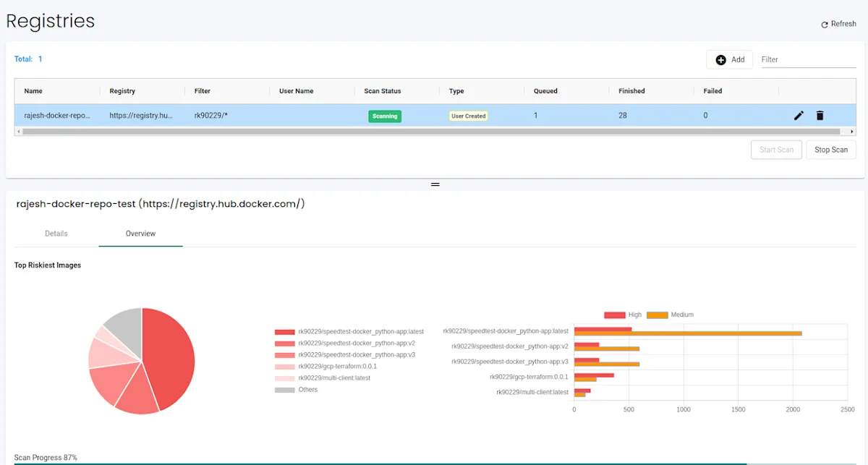Click the long Medium bar for python-app:latest

(x=688, y=333)
